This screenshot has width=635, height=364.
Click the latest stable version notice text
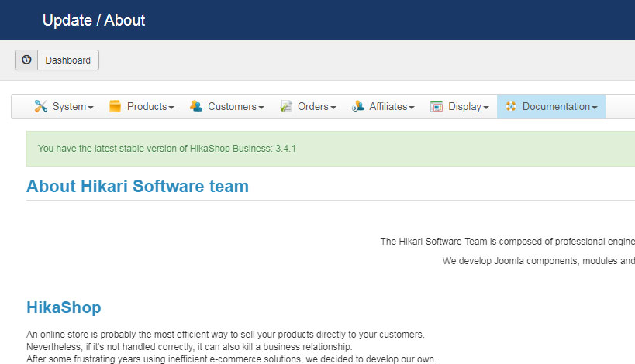pos(167,149)
